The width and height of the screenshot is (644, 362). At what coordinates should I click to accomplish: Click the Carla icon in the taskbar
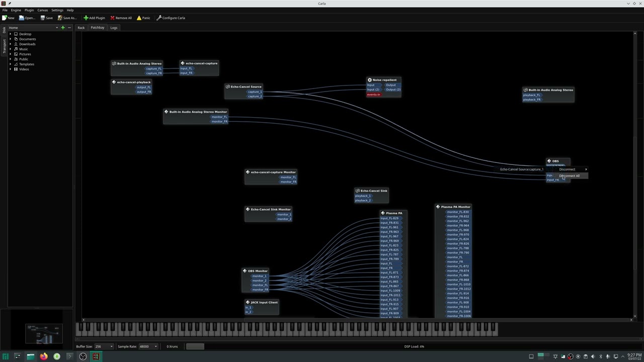(96, 356)
